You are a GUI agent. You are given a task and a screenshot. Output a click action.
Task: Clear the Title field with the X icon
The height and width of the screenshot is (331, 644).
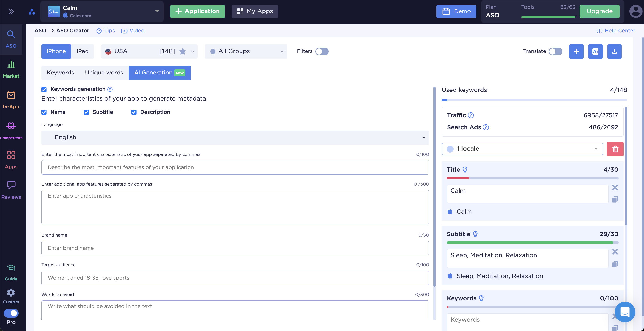point(615,188)
